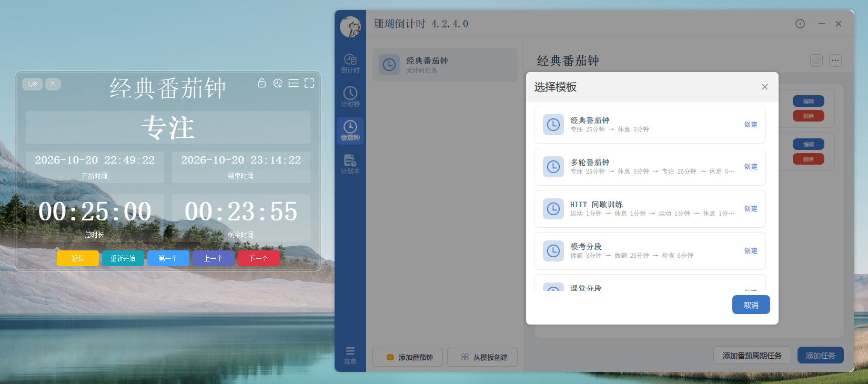This screenshot has width=868, height=384.
Task: Open the list menu icon on timer widget
Action: pos(294,83)
